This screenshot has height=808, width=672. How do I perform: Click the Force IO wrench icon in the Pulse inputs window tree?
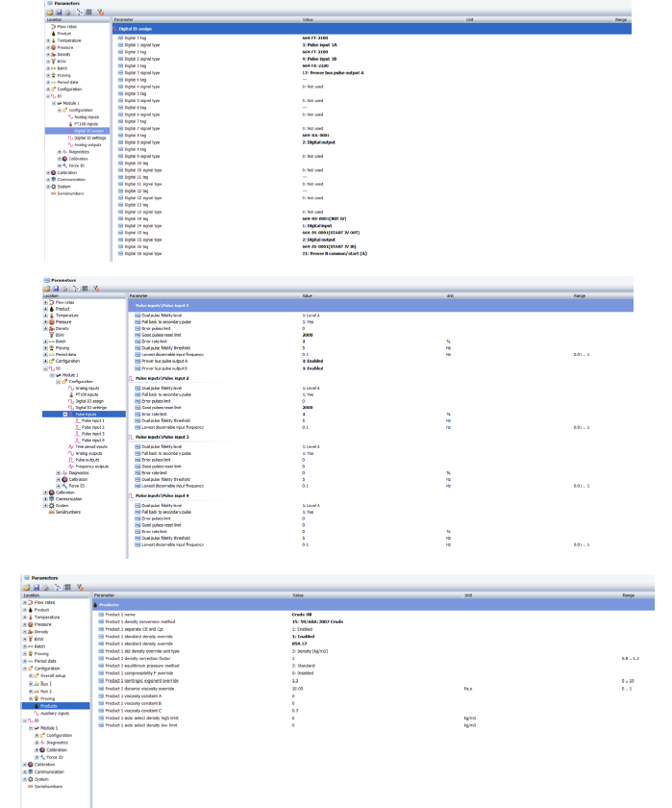click(x=64, y=486)
